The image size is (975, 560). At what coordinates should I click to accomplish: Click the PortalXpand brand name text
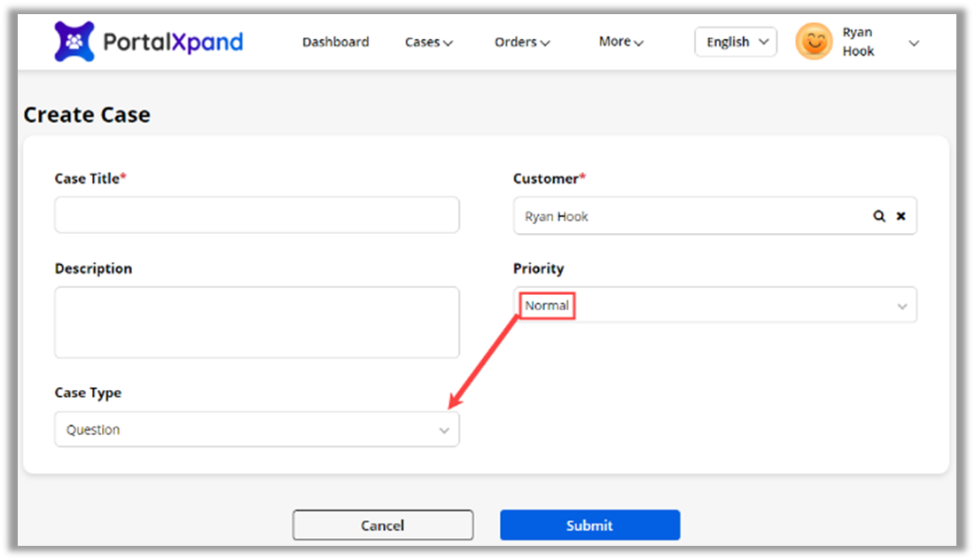(173, 42)
